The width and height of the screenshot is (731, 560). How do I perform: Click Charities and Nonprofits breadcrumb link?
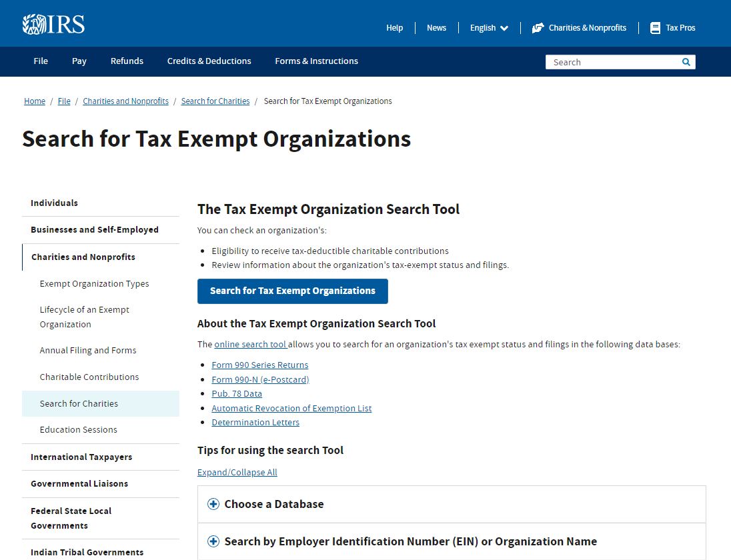click(126, 101)
